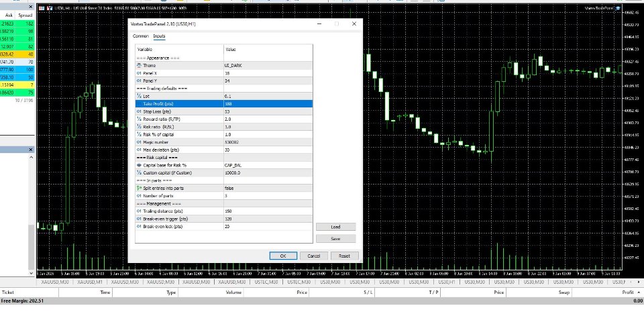This screenshot has width=644, height=312.
Task: Click the first icon in the chart title bar
Action: click(x=42, y=8)
